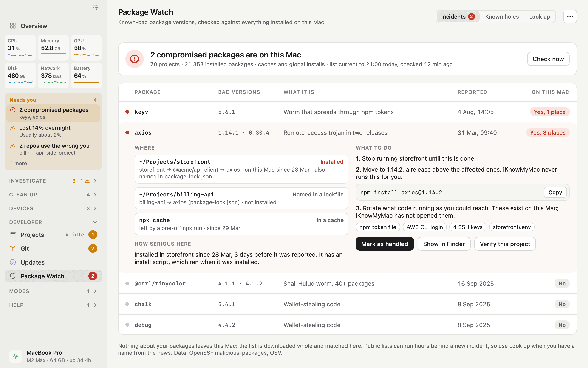Open the Battery stat tile

86,75
